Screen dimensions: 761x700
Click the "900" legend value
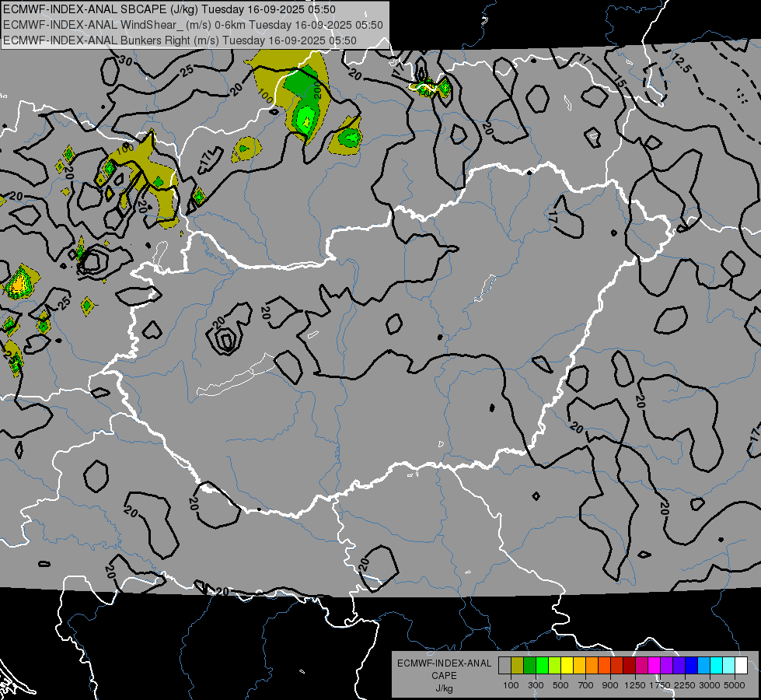tap(610, 685)
